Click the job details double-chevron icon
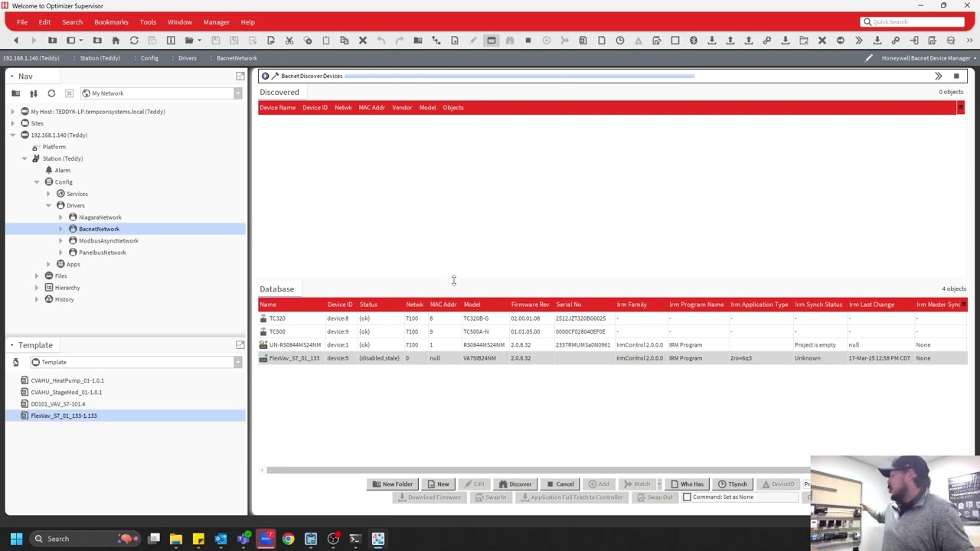980x551 pixels. (938, 76)
